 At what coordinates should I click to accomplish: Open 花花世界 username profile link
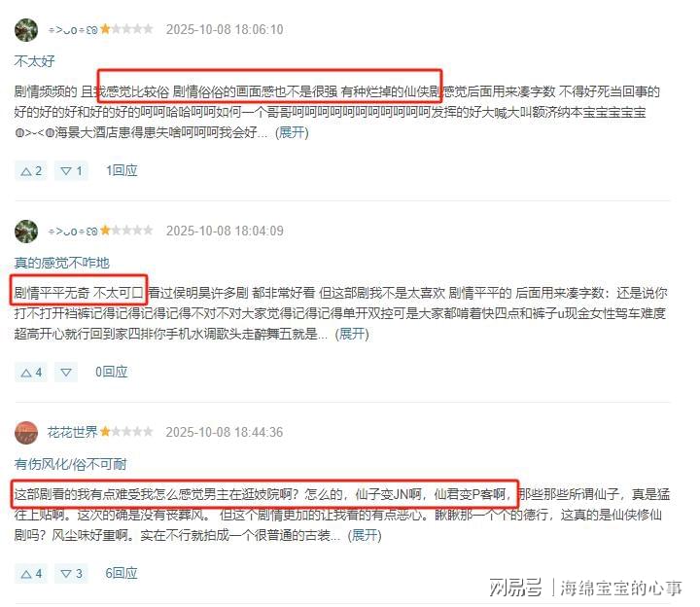pyautogui.click(x=72, y=432)
